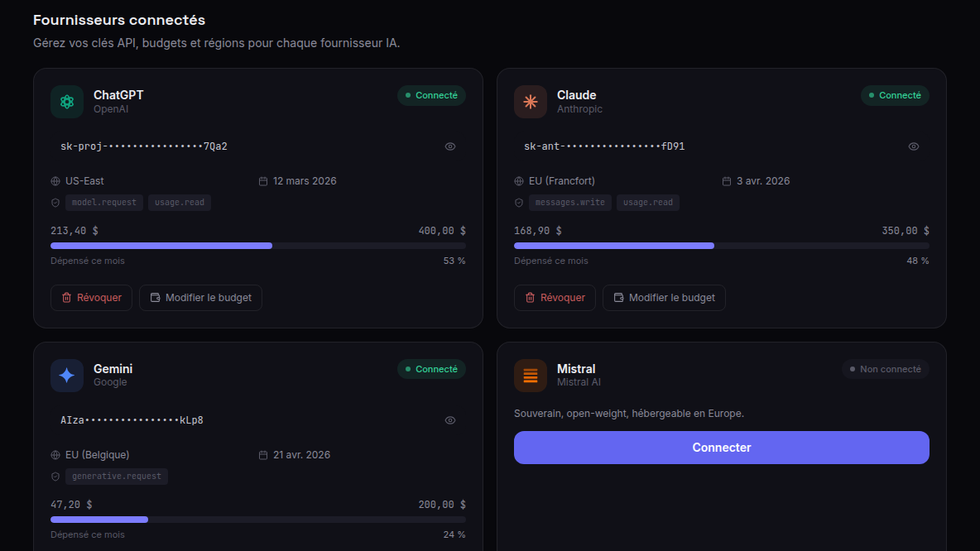This screenshot has width=980, height=551.
Task: Click the Gemini sparkle logo icon
Action: point(67,376)
